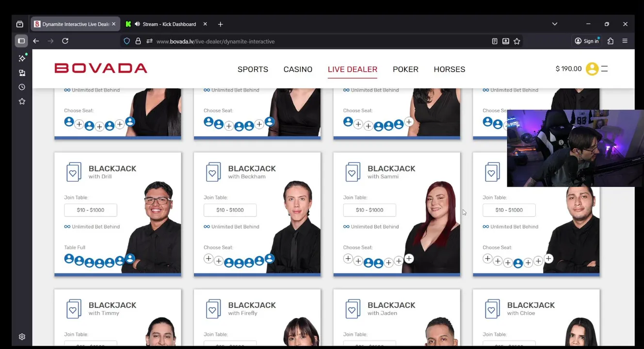Viewport: 644px width, 349px height.
Task: Reload the current page
Action: (65, 41)
